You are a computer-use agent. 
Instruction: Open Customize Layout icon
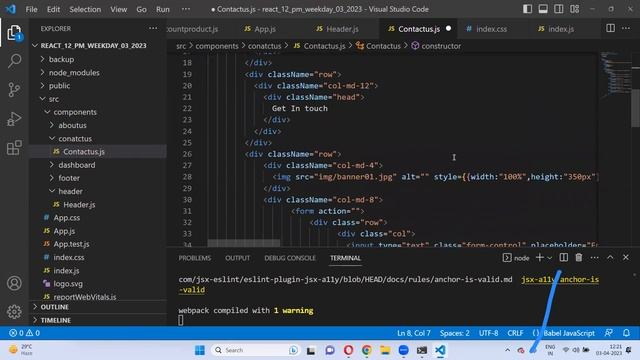coord(574,9)
